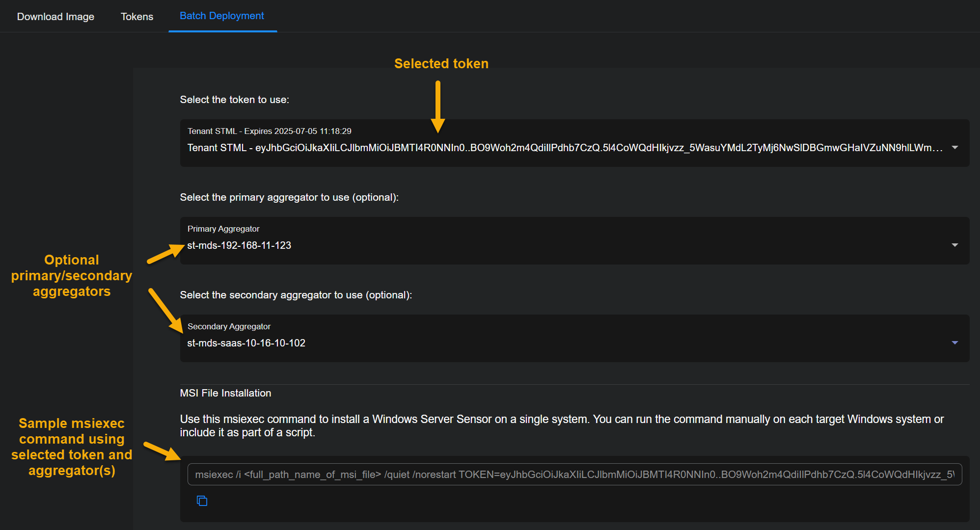Click the 'Select the token to use' label
980x530 pixels.
point(234,100)
